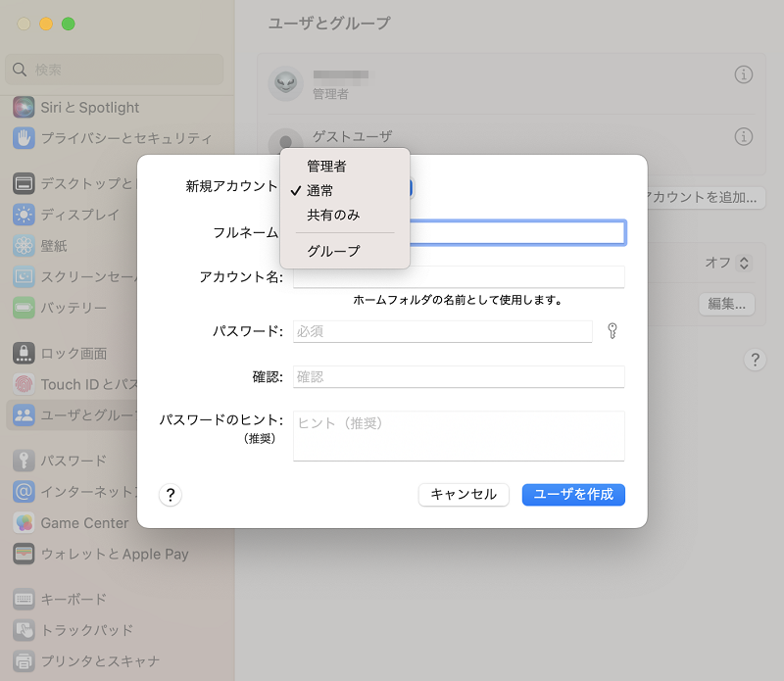Click the yellow minimize window button
This screenshot has height=681, width=784.
coord(46,24)
